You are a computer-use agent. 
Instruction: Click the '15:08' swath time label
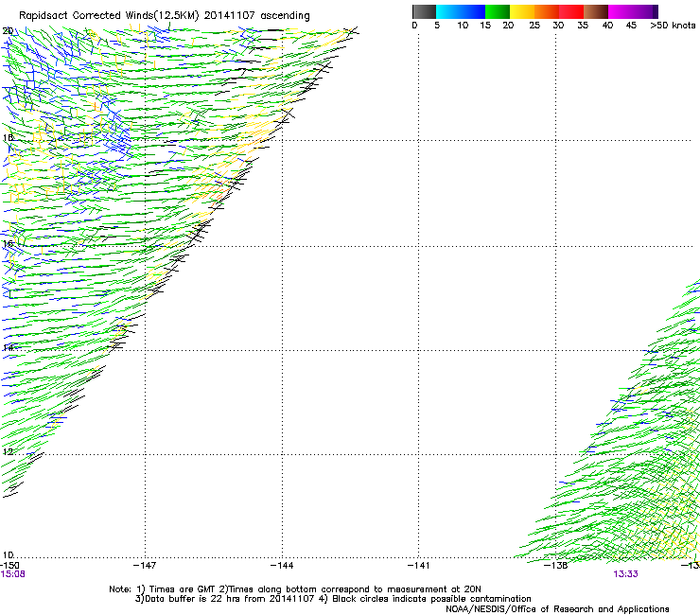(x=12, y=574)
